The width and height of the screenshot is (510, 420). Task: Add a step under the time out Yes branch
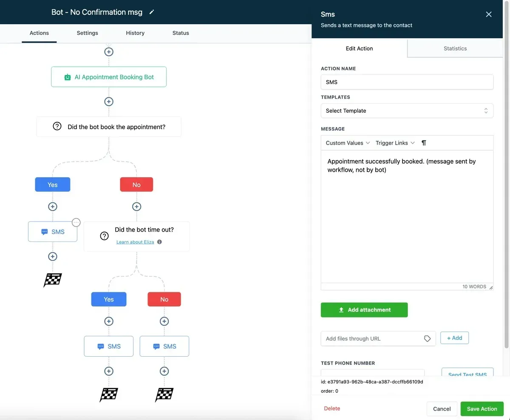pos(109,321)
